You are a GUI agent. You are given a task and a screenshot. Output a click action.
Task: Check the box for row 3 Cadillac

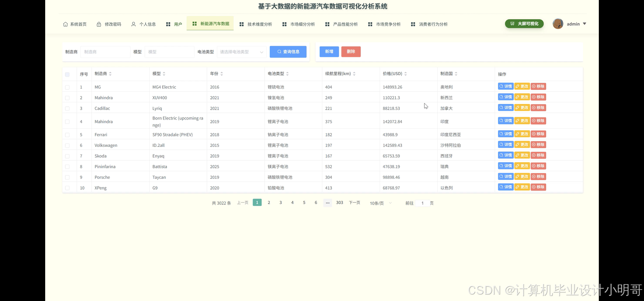[x=67, y=108]
